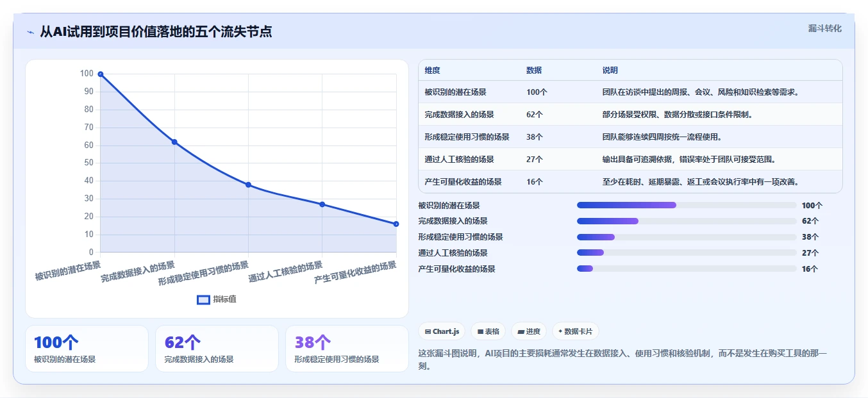
Task: Click table cell 完成数据接入的场景
Action: click(459, 115)
